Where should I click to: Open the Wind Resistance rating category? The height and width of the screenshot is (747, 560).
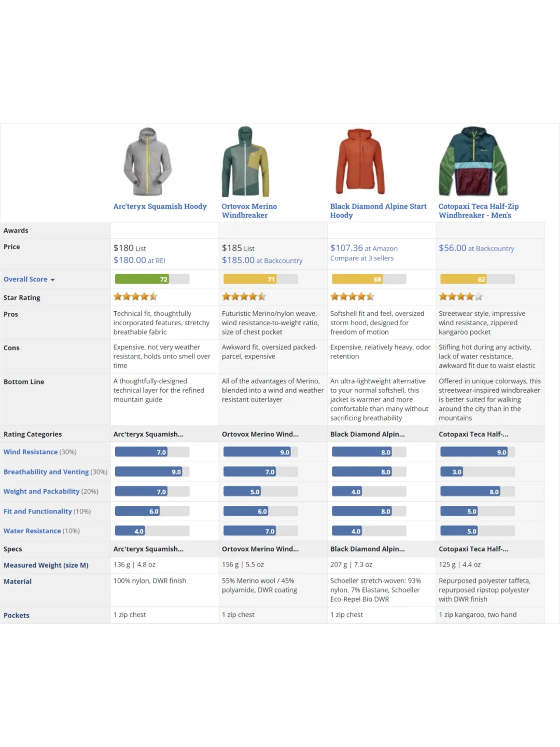click(31, 452)
